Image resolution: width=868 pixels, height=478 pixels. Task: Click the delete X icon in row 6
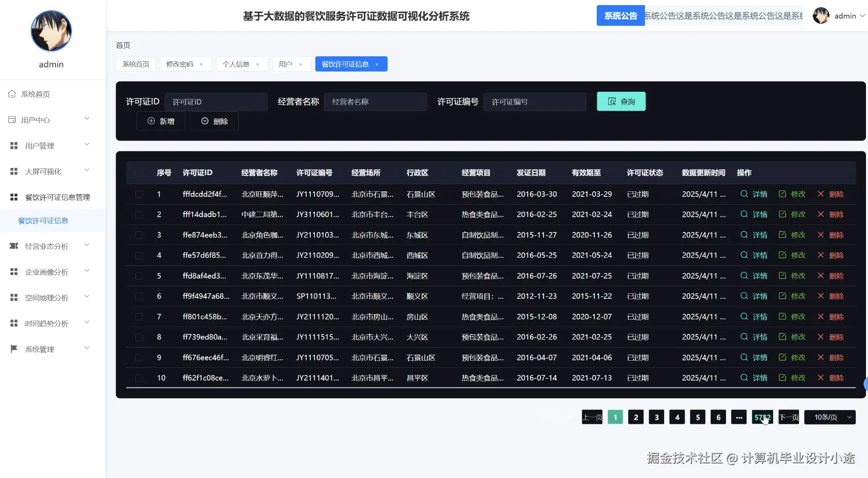821,296
